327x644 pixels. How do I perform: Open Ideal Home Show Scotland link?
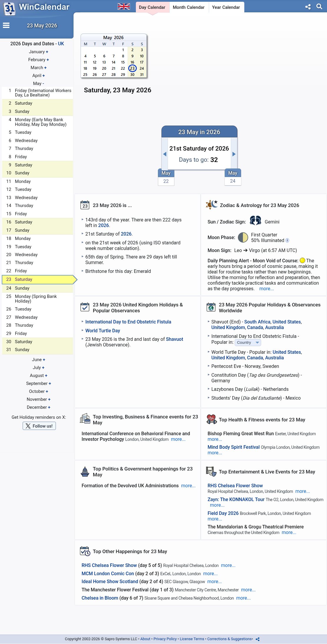click(110, 582)
